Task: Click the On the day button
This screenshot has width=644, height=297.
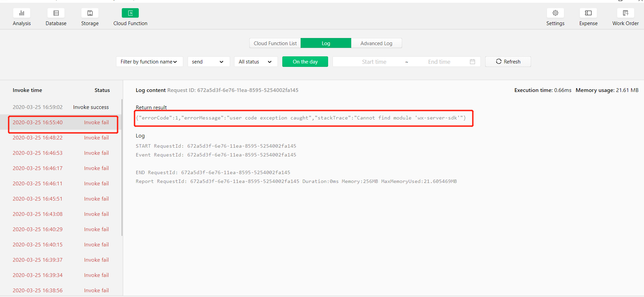Action: click(305, 61)
